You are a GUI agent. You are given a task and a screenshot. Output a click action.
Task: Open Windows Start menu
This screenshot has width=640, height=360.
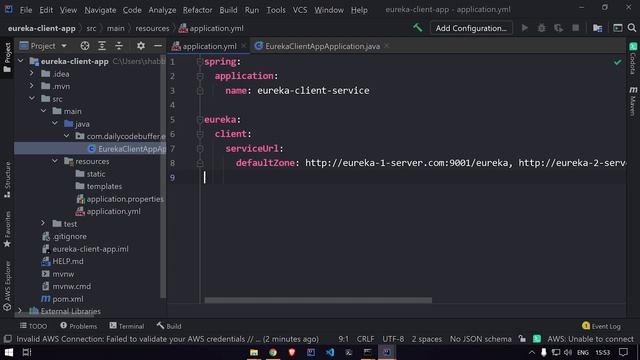pyautogui.click(x=9, y=352)
